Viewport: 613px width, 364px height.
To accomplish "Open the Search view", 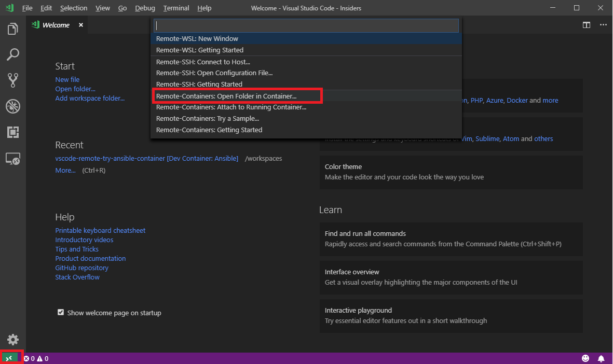I will point(12,54).
